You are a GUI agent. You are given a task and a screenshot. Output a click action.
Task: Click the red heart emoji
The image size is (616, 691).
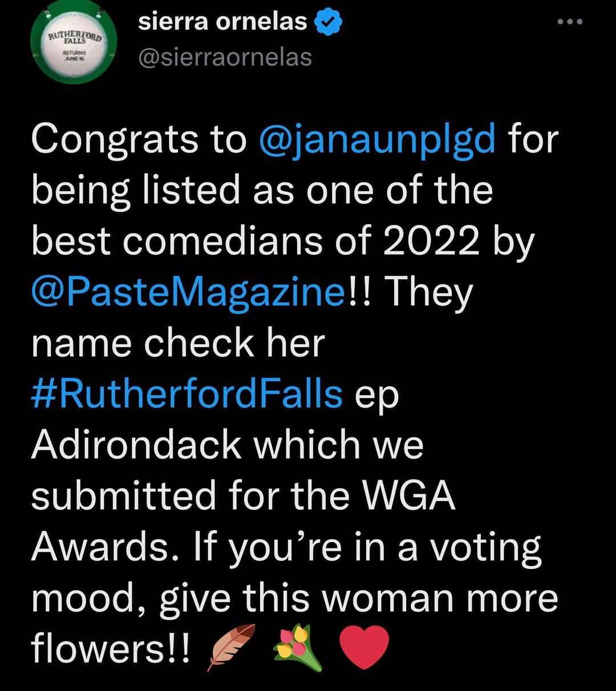tap(364, 647)
